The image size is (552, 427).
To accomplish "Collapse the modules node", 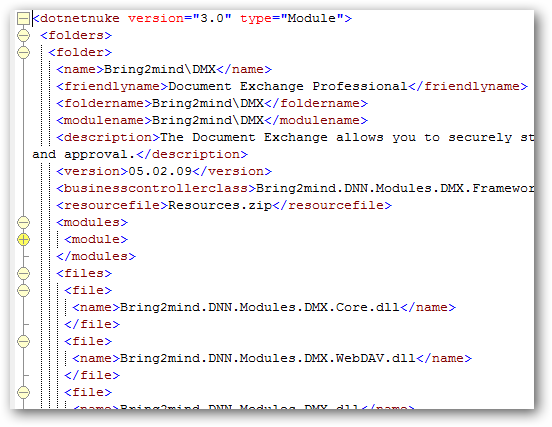I will click(x=23, y=222).
